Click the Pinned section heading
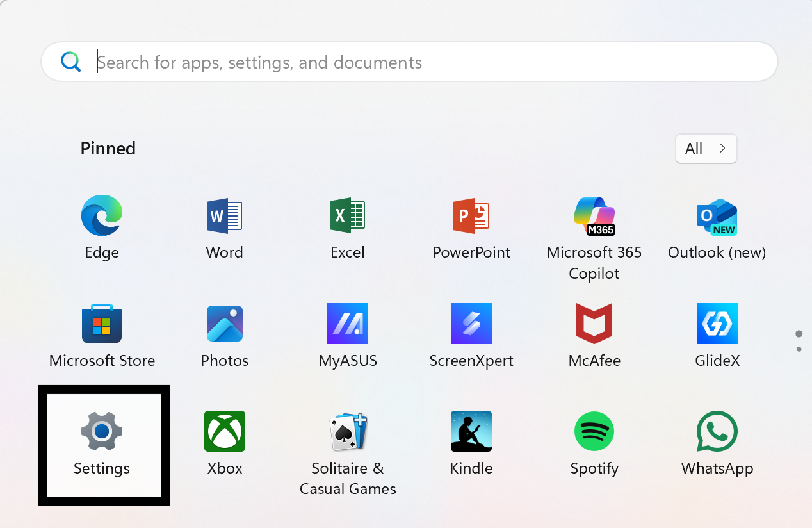This screenshot has height=528, width=812. [x=108, y=149]
